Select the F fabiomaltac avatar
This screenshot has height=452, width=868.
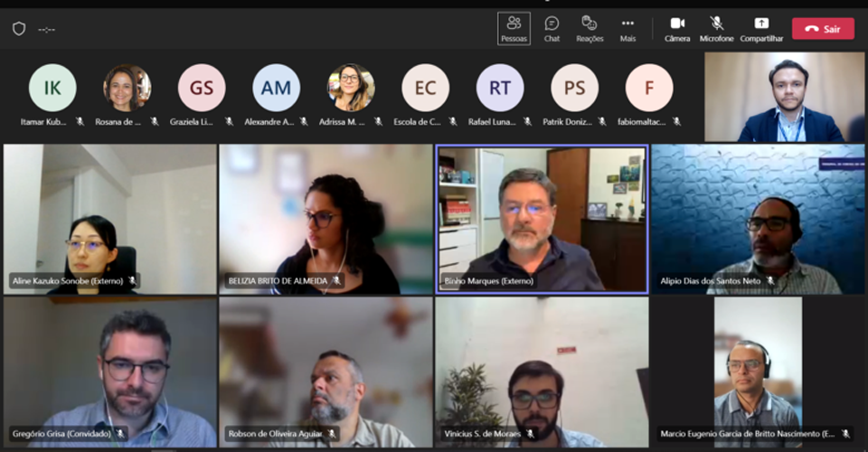pyautogui.click(x=649, y=88)
